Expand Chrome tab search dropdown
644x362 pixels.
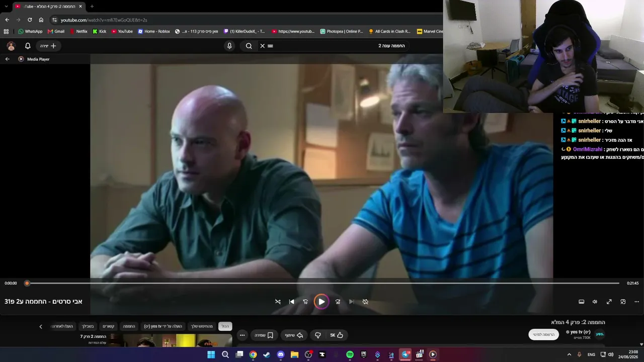(6, 7)
